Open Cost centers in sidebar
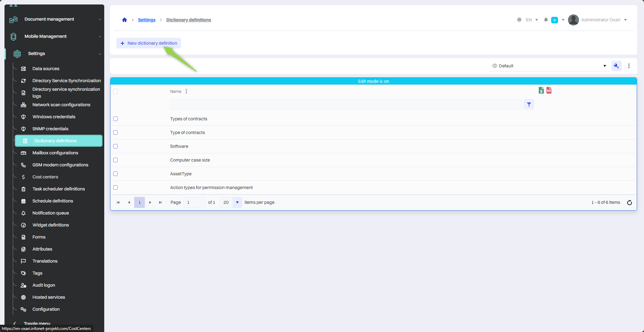Viewport: 644px width, 332px height. (x=45, y=177)
